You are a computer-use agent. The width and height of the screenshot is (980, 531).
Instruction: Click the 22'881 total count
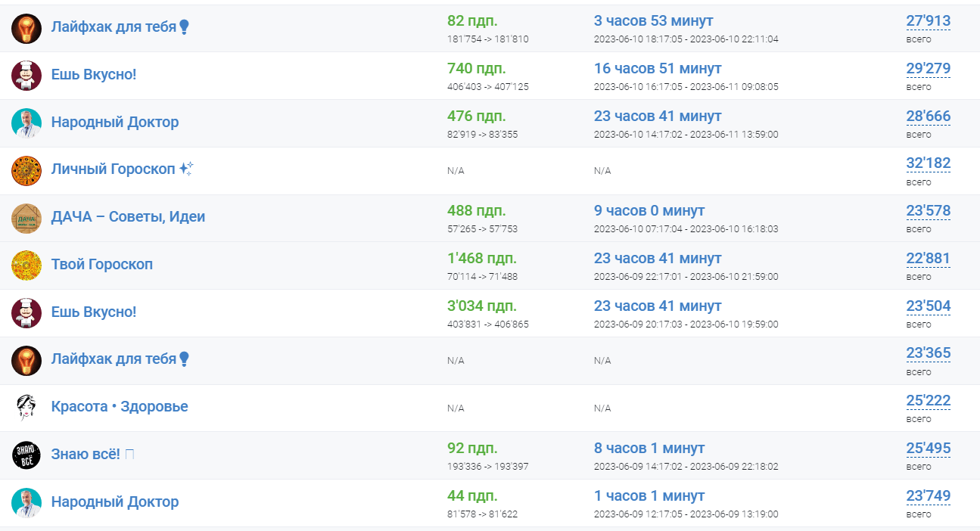click(x=928, y=259)
